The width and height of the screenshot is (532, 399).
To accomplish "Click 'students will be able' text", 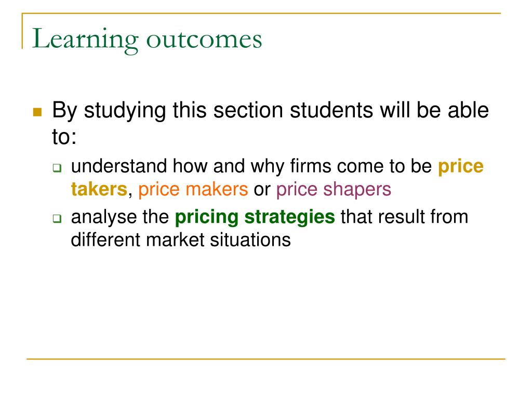I will click(389, 110).
